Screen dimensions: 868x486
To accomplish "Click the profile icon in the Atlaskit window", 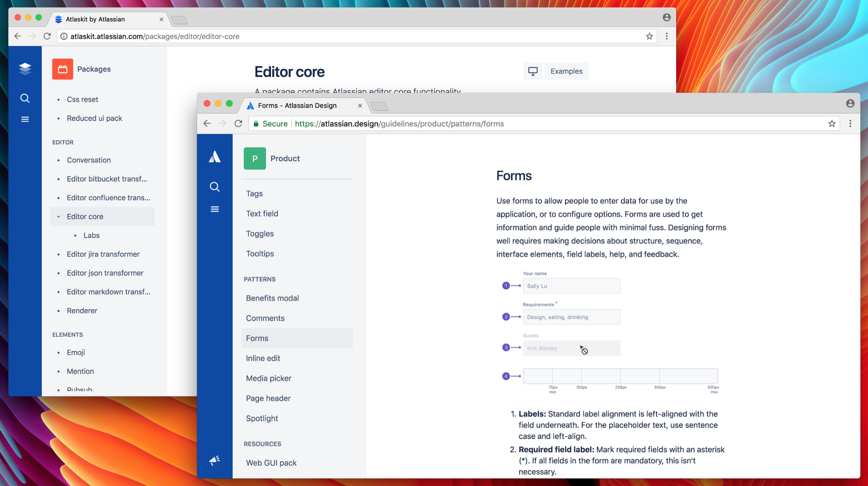I will point(667,17).
